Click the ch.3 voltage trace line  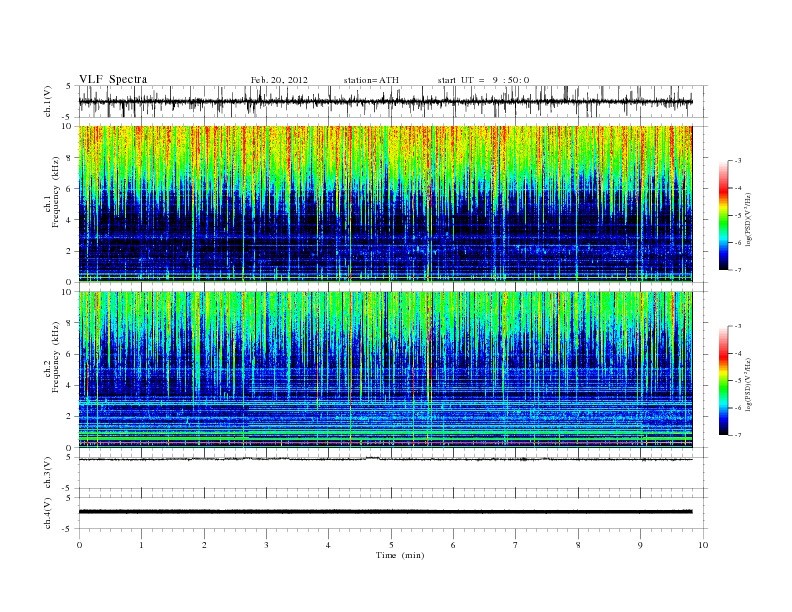(x=385, y=459)
